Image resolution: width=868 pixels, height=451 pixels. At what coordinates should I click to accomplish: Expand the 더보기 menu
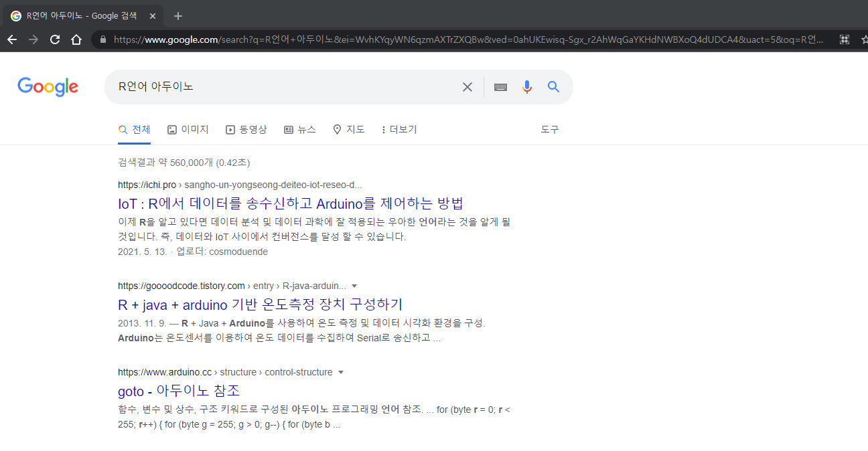pos(399,129)
